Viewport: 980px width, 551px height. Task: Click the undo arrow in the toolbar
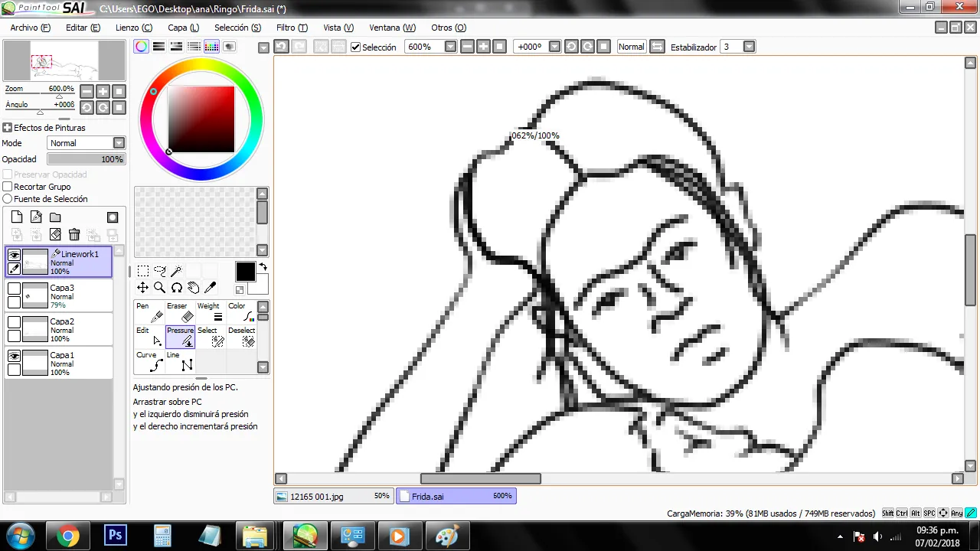[281, 47]
